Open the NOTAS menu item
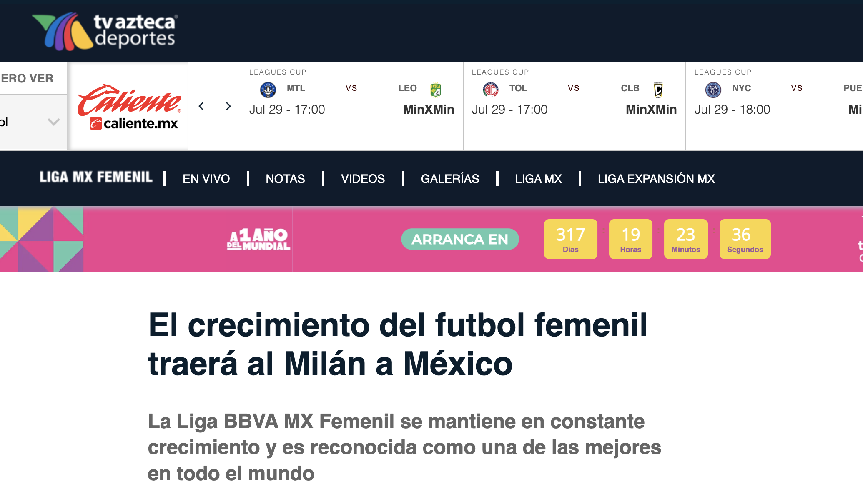 click(x=285, y=179)
